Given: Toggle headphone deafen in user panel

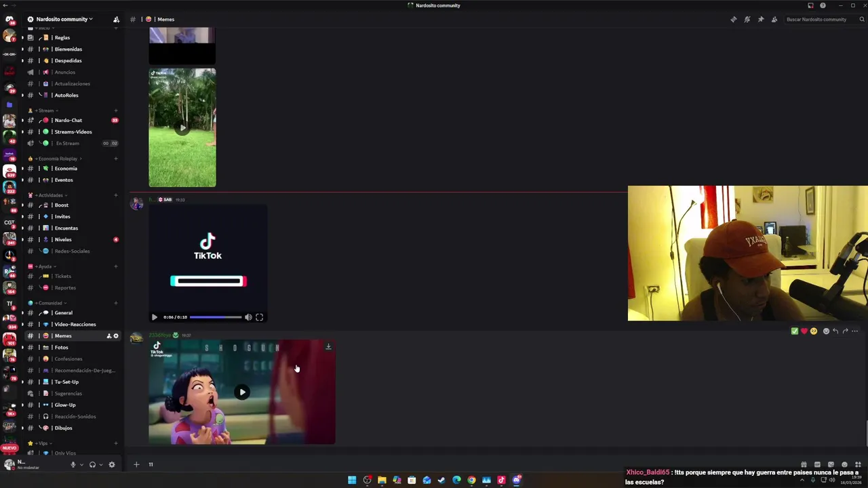Looking at the screenshot, I should tap(92, 464).
